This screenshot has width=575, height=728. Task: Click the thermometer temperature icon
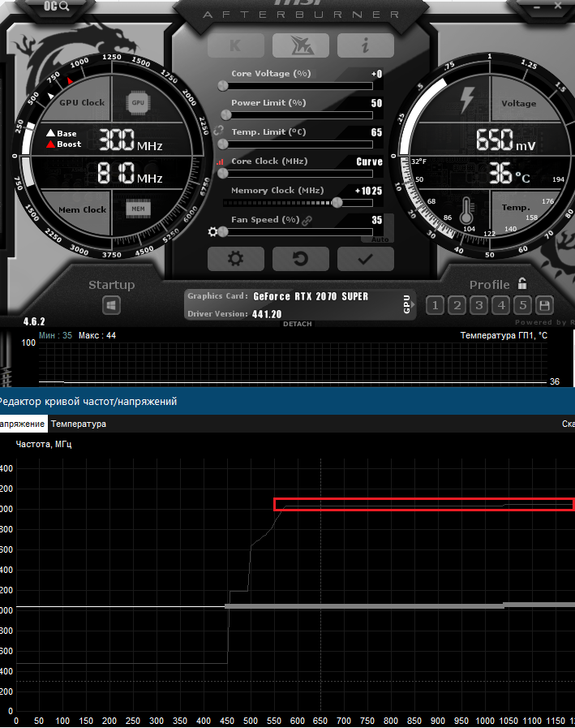(x=466, y=210)
